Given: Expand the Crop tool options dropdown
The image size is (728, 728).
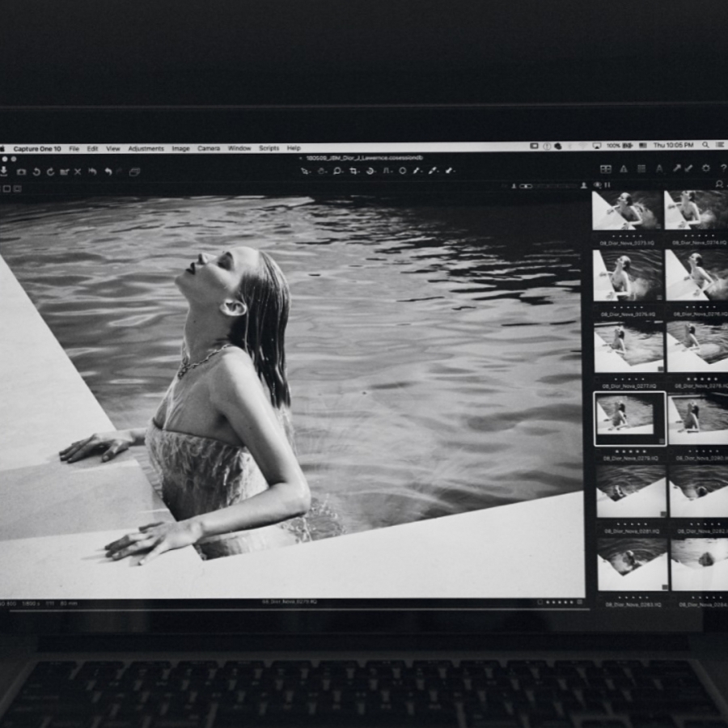Looking at the screenshot, I should click(359, 171).
